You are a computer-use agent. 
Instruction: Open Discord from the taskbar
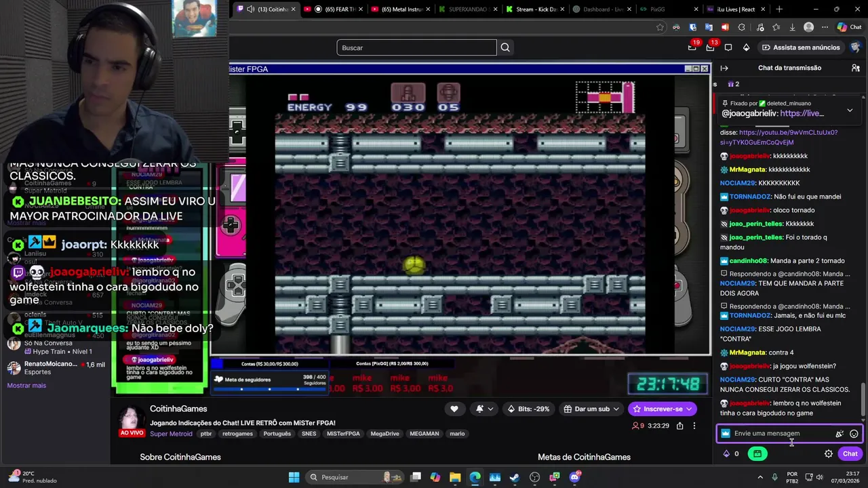click(x=575, y=477)
